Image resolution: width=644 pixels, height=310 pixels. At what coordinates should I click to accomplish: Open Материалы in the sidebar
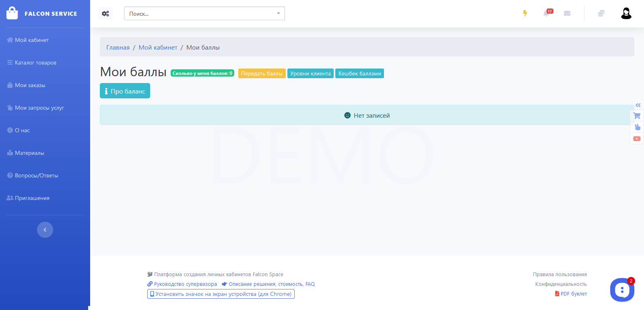(26, 153)
